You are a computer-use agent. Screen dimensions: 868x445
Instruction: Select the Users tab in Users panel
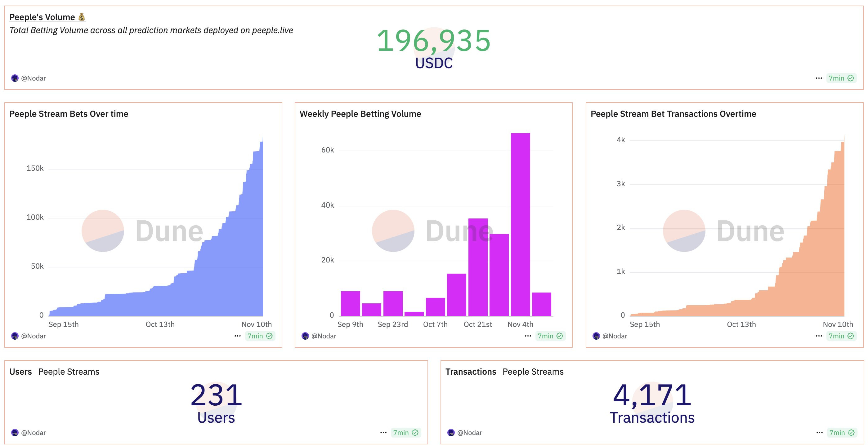coord(20,372)
